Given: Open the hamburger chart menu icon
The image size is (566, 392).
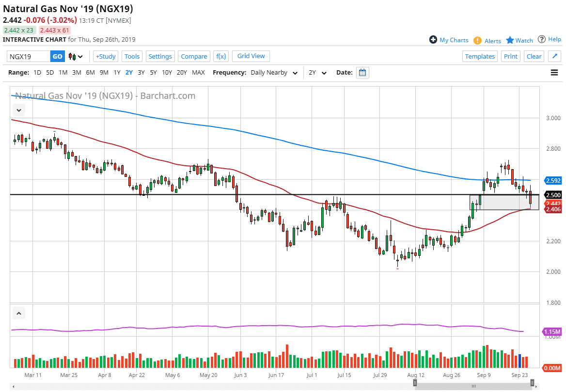Looking at the screenshot, I should (554, 73).
